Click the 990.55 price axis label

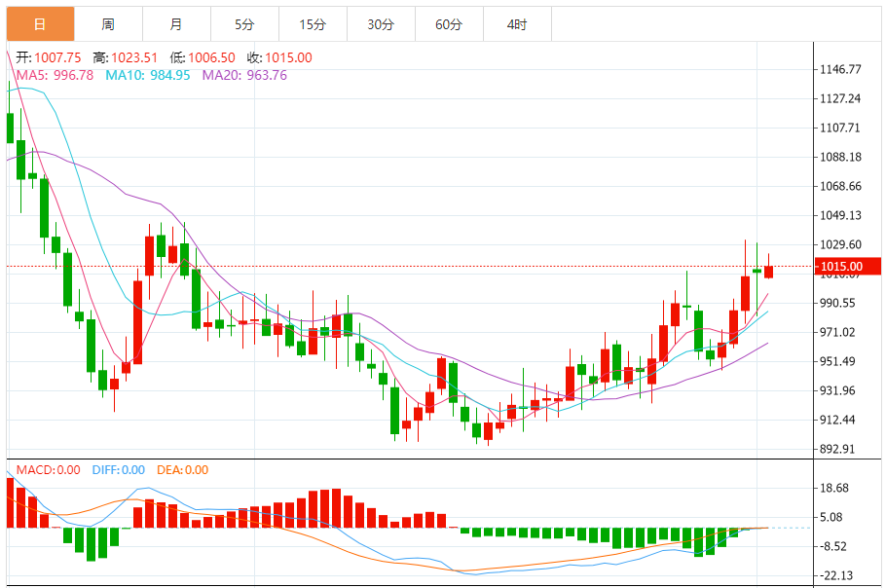(838, 303)
